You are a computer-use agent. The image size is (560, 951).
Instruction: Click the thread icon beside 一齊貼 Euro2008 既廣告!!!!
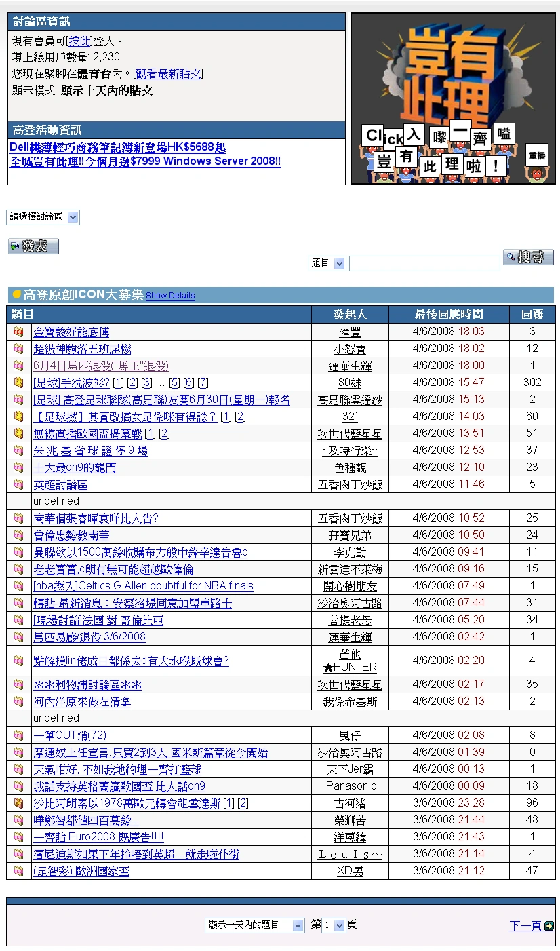click(x=18, y=838)
